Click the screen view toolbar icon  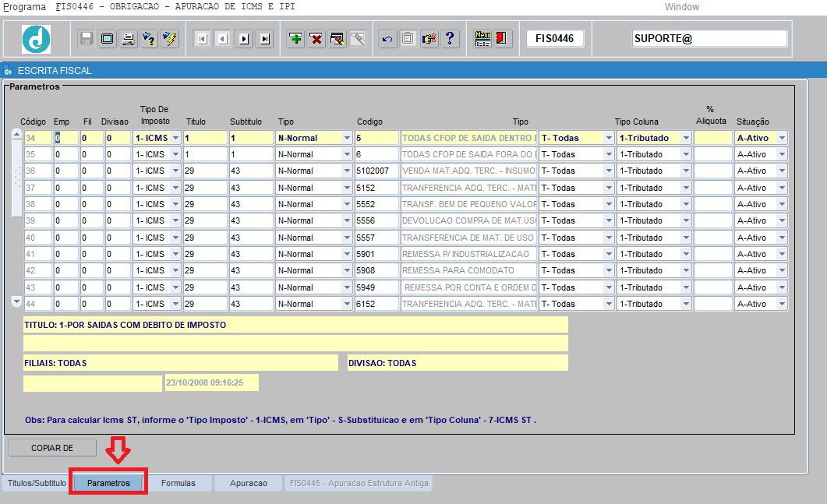point(107,38)
